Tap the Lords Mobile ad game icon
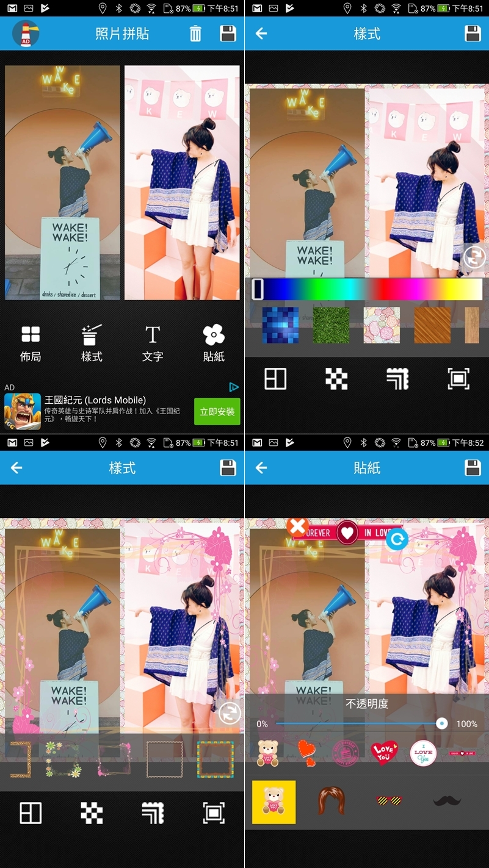The image size is (489, 868). pos(23,412)
